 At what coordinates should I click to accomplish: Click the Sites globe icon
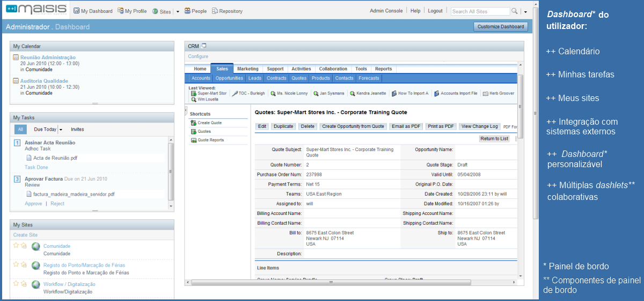[x=155, y=11]
